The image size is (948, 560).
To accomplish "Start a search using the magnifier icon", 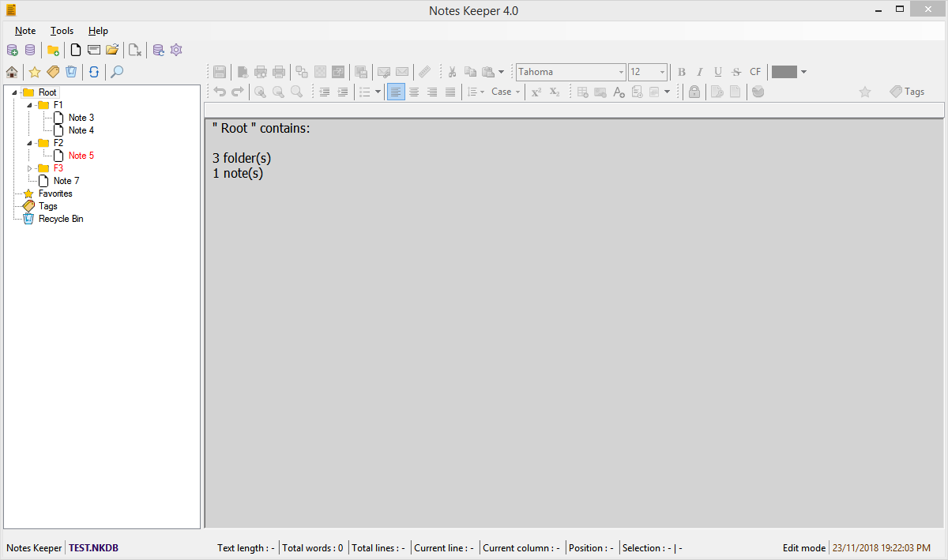I will pyautogui.click(x=116, y=72).
